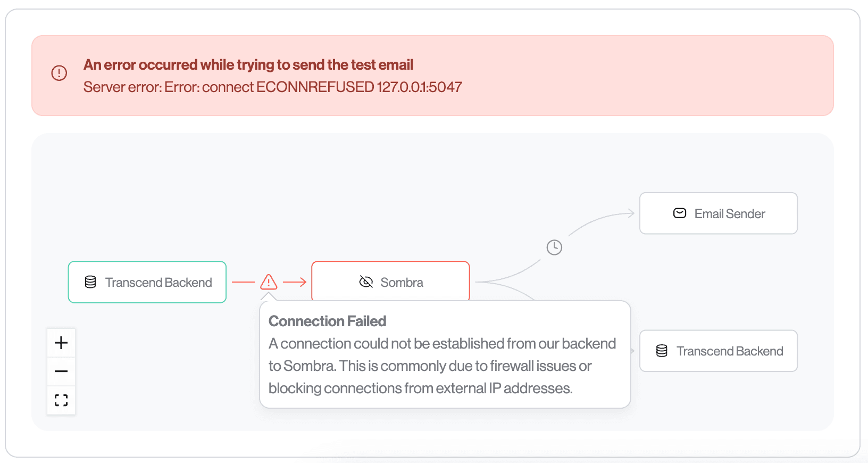Click the crossed-eye icon inside the Sombra node
The image size is (868, 463).
point(366,282)
